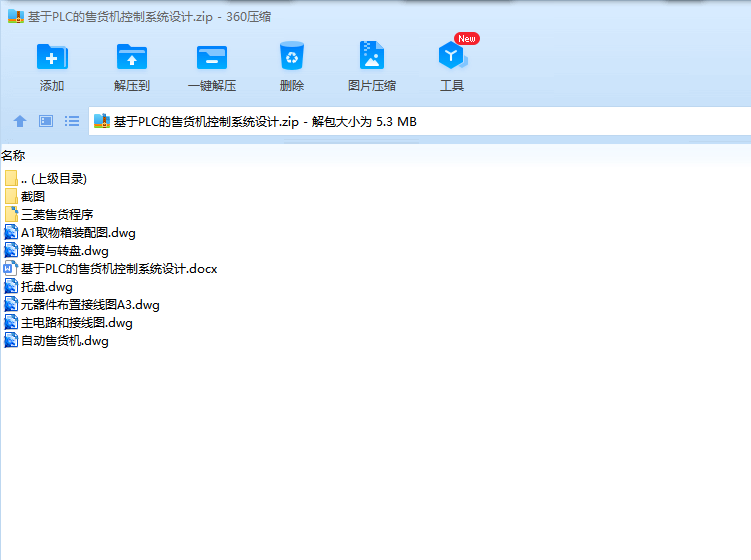Switch to the large icon view mode
Screen dimensions: 751x560
(46, 121)
